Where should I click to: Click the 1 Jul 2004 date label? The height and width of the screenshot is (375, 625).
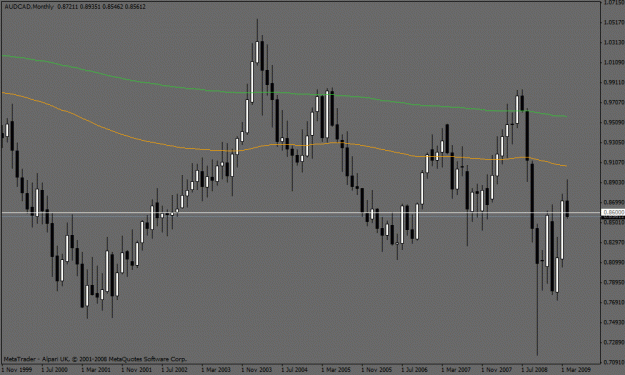point(295,369)
